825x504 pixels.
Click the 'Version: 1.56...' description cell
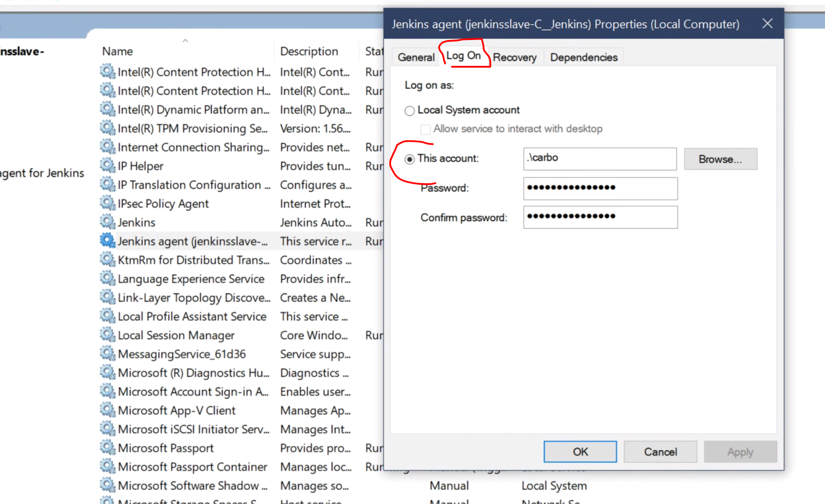pos(315,129)
